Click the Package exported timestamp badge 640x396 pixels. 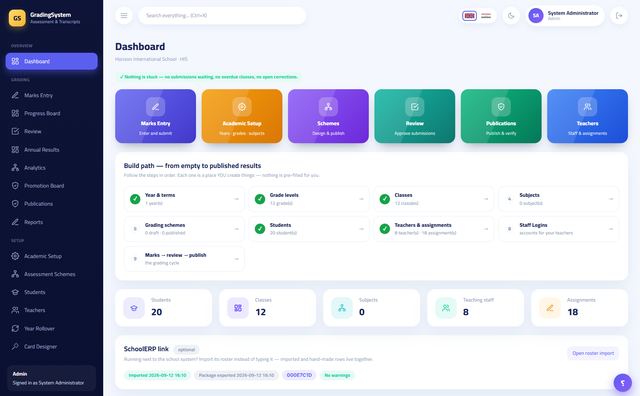click(236, 375)
